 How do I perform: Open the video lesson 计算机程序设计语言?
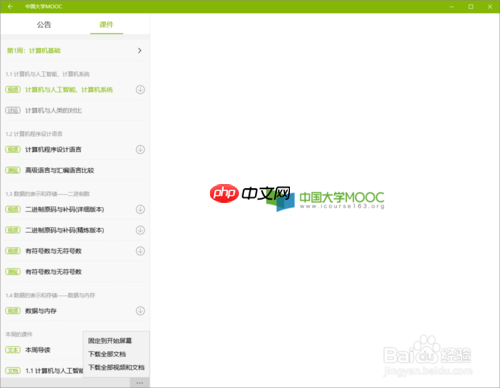click(53, 150)
